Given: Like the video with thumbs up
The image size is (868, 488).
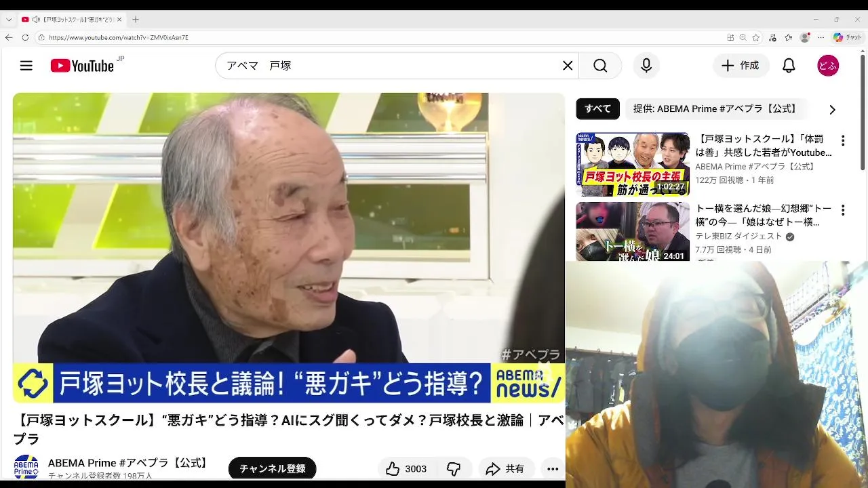Looking at the screenshot, I should 406,468.
